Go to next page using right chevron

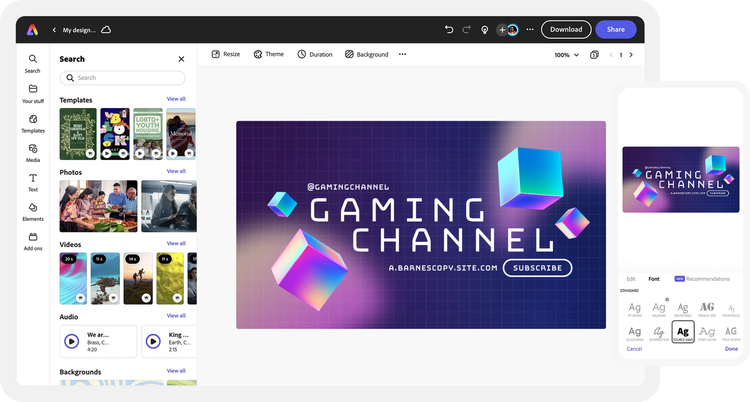pyautogui.click(x=631, y=55)
